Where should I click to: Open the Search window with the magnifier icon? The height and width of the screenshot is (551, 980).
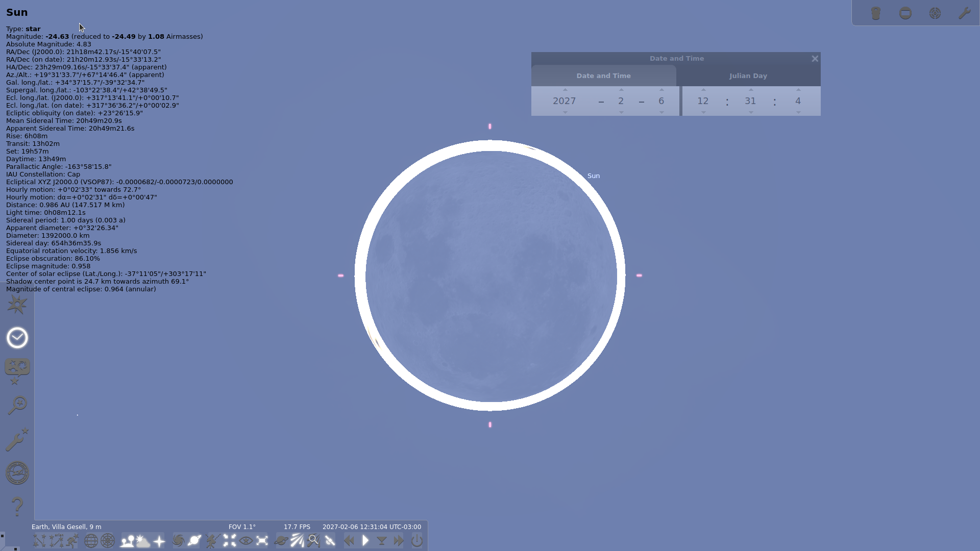pos(17,406)
